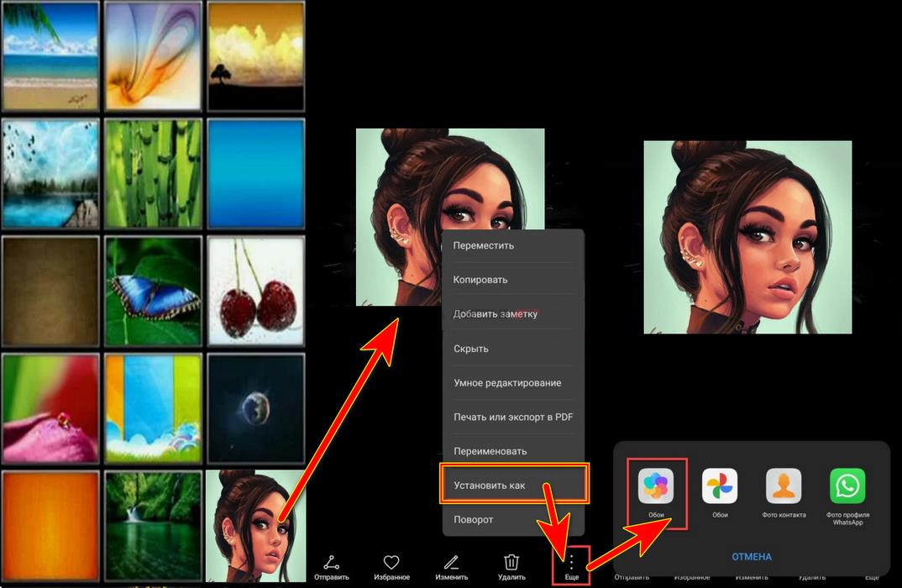Choose Поворот menu entry

coord(513,519)
